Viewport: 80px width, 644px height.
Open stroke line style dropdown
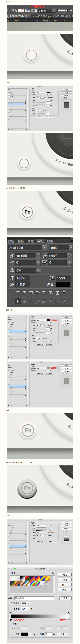pos(62,10)
